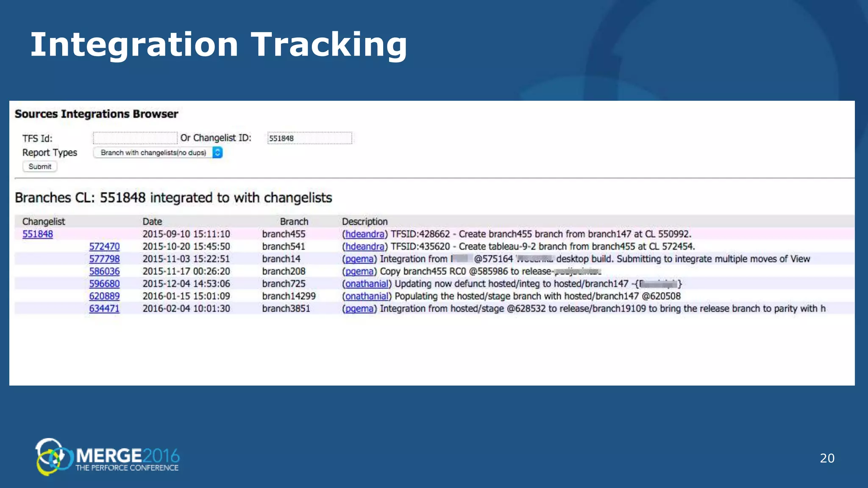Open changelist 634471 link

(x=104, y=308)
